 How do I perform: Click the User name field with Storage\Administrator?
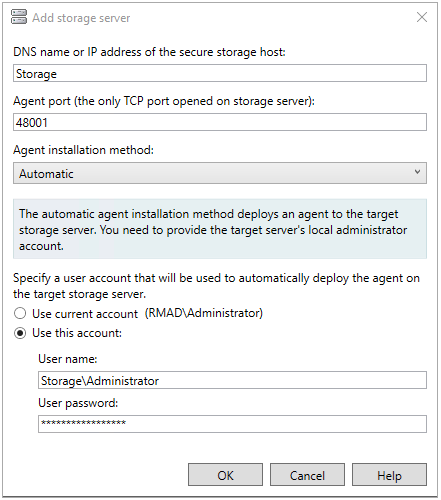tap(232, 380)
